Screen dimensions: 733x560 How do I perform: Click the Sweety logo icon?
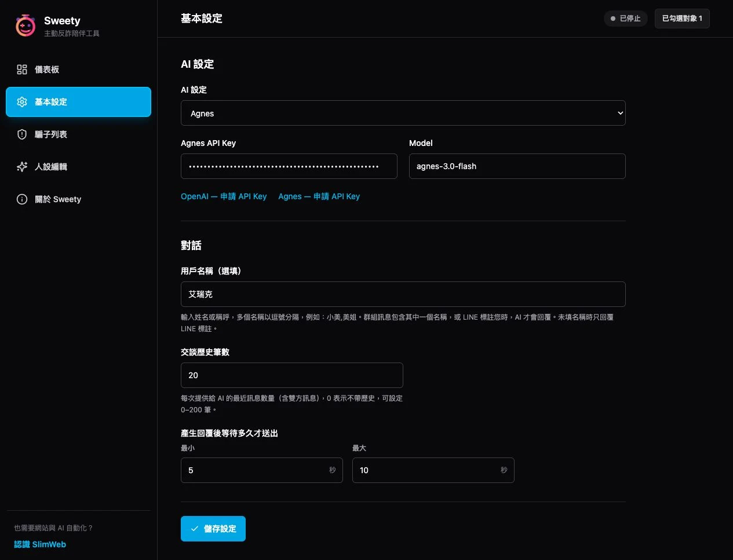[25, 25]
